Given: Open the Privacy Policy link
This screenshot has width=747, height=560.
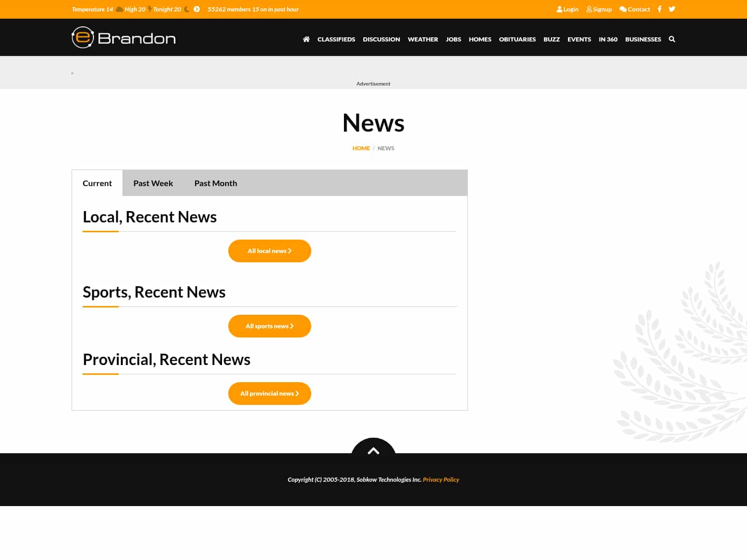Looking at the screenshot, I should 441,480.
